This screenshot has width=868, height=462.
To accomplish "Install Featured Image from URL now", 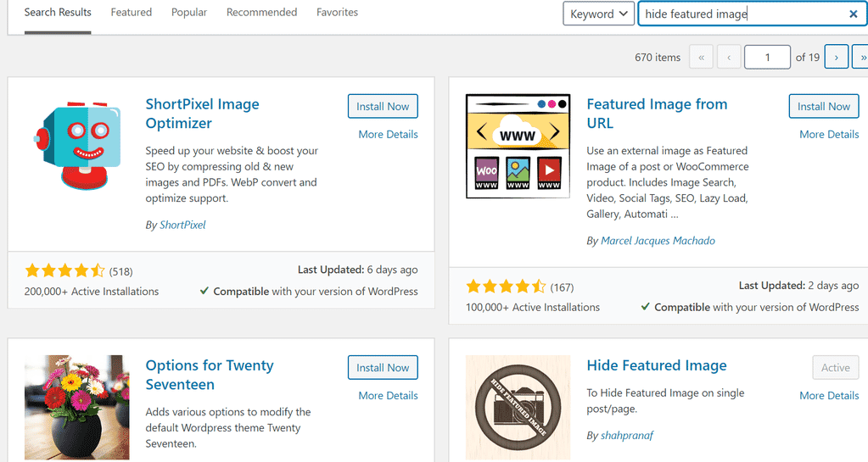I will coord(824,106).
